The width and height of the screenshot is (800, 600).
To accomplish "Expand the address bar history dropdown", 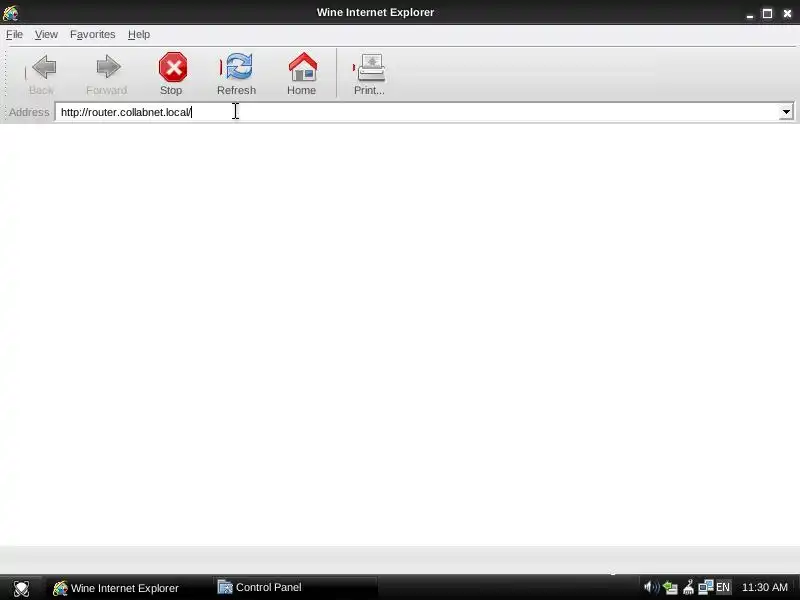I will 786,112.
